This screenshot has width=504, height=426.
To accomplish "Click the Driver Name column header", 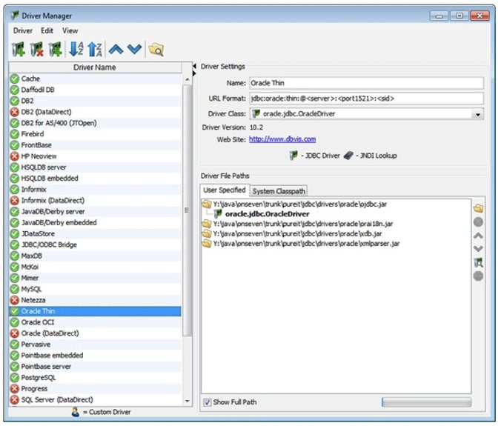I will point(95,67).
